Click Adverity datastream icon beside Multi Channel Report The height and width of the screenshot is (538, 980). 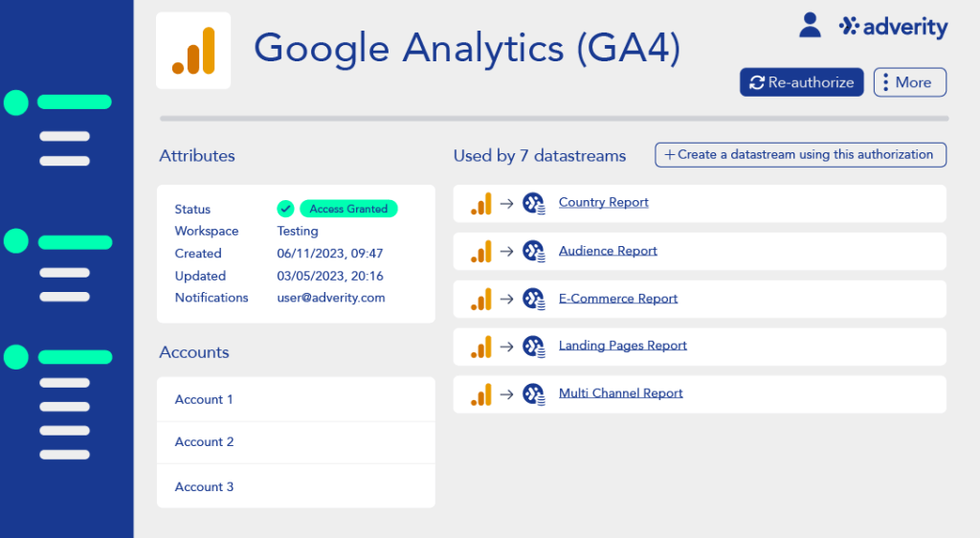[534, 394]
